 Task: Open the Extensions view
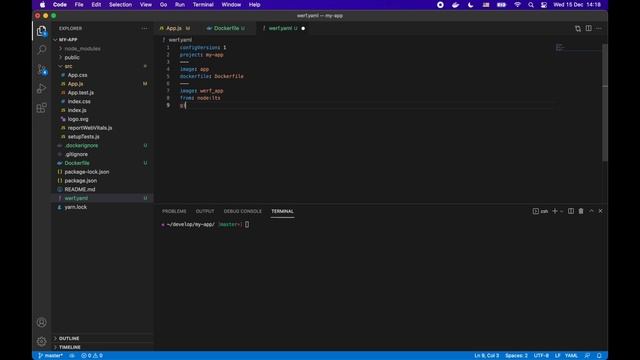[41, 108]
